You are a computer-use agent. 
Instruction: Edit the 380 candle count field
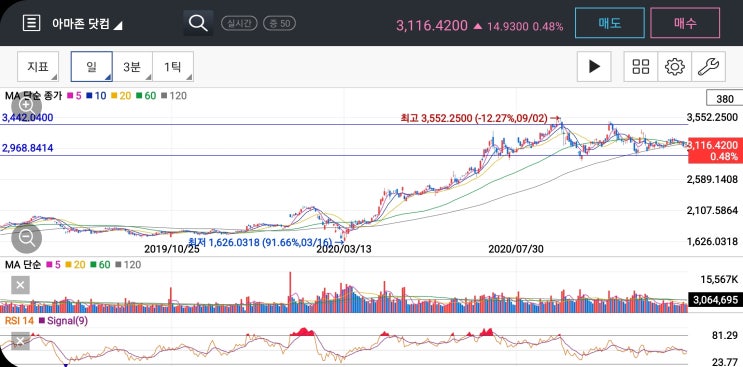pos(725,98)
